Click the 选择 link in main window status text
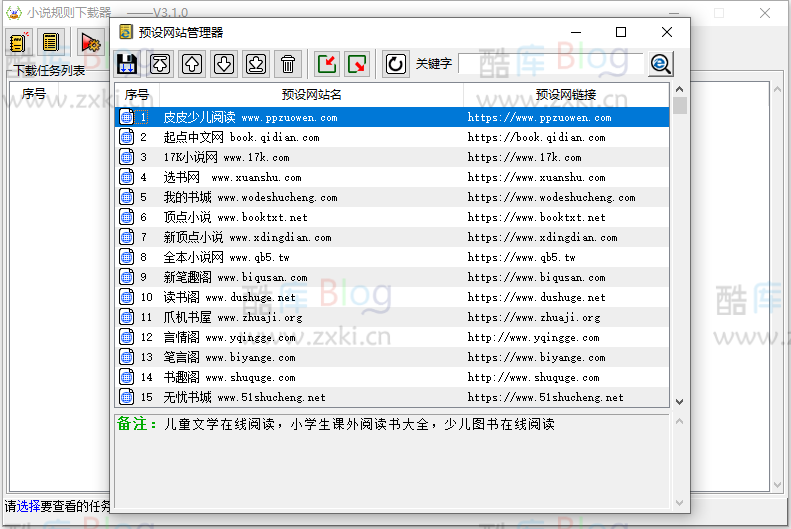The height and width of the screenshot is (529, 791). [x=28, y=506]
